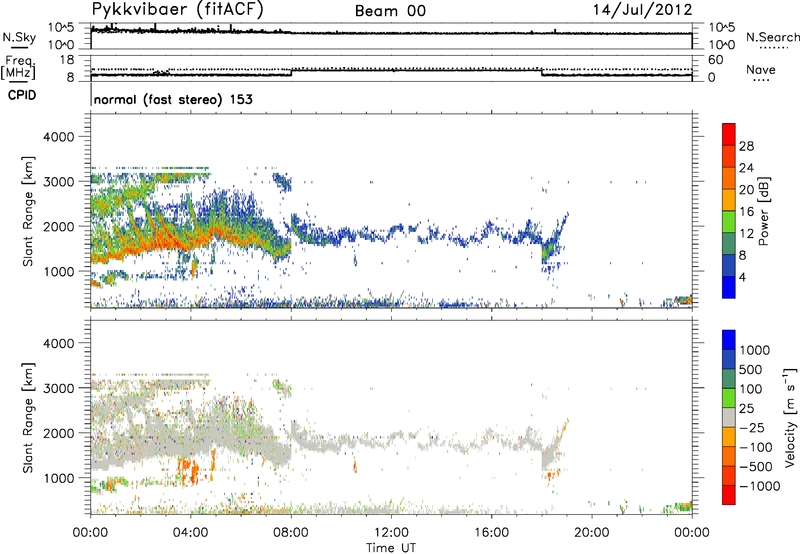The width and height of the screenshot is (800, 554).
Task: Click the date 14/Jul/2012
Action: pyautogui.click(x=642, y=10)
